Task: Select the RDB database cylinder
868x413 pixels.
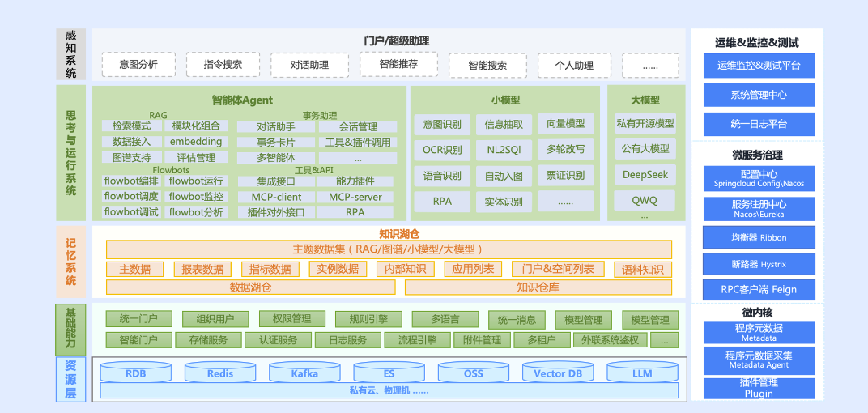Action: point(135,373)
